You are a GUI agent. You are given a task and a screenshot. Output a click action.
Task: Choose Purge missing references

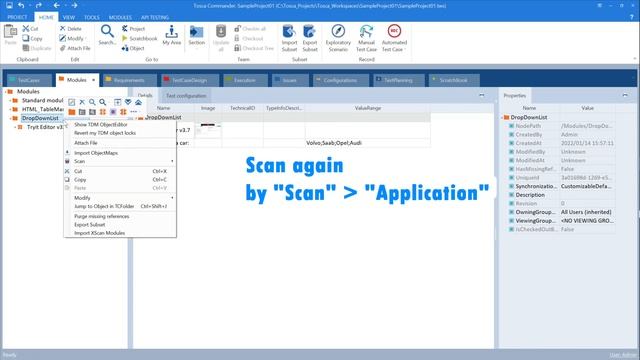pos(120,216)
